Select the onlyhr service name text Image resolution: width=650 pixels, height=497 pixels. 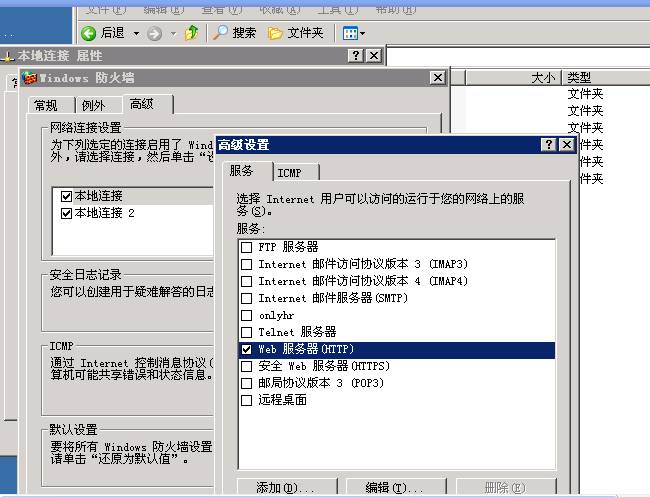click(x=276, y=315)
